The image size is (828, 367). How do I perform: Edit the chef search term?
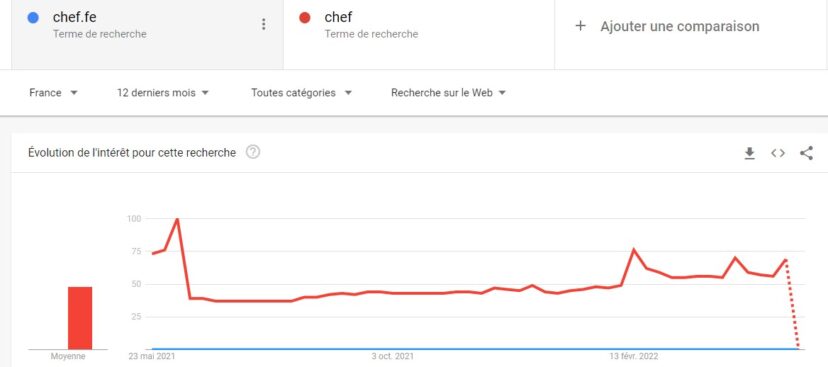[338, 17]
